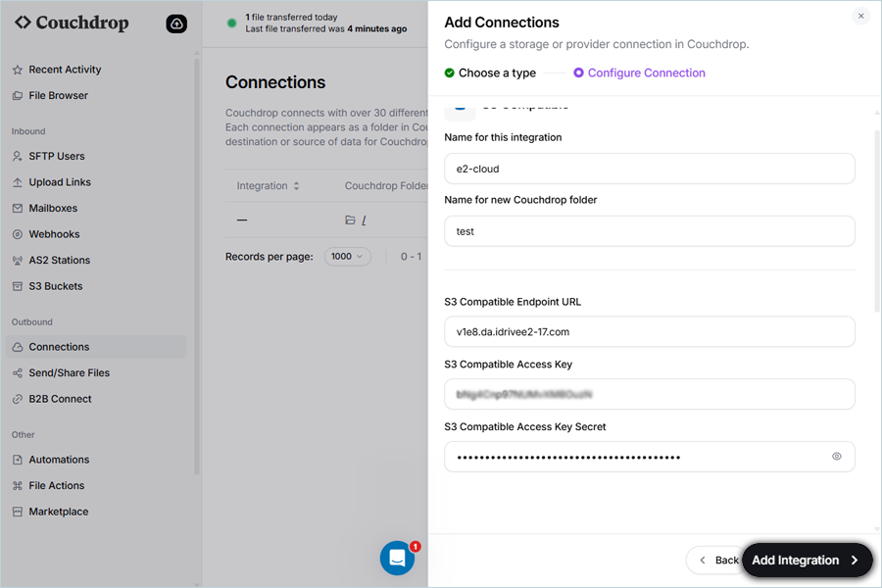The image size is (882, 588).
Task: Open the B2B Connect page
Action: 60,399
